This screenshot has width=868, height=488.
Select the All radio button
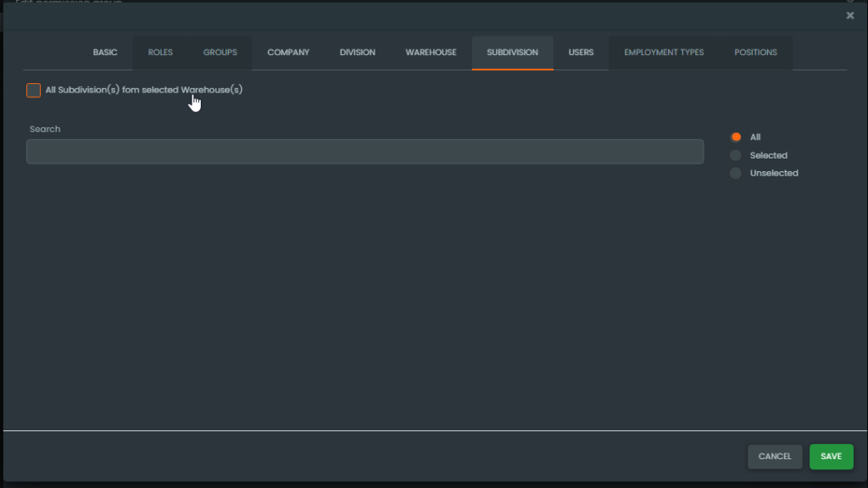point(736,137)
